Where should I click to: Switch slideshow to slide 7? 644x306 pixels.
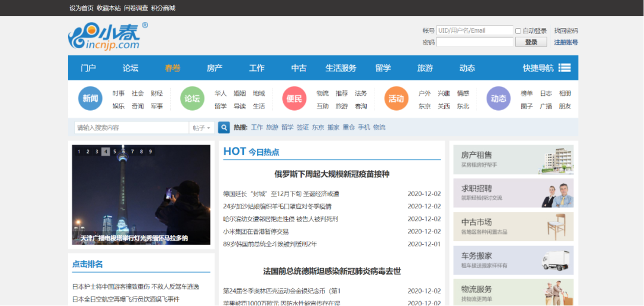click(x=132, y=152)
